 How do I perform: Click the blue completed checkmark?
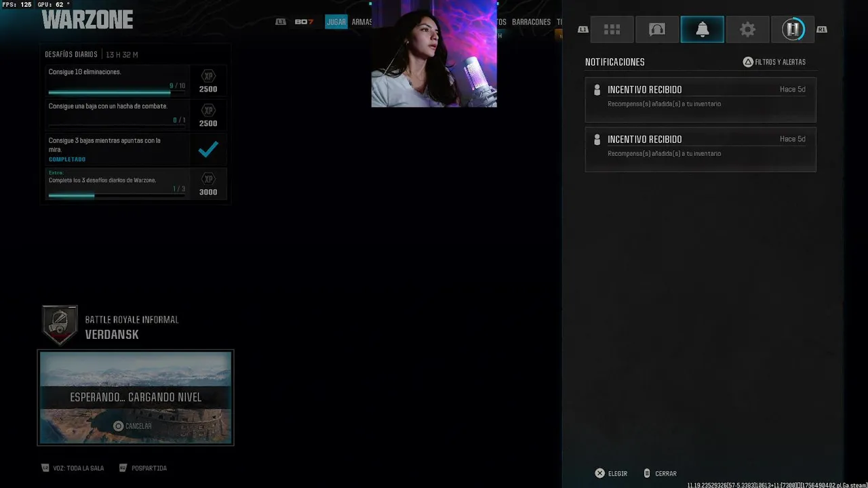pos(208,149)
